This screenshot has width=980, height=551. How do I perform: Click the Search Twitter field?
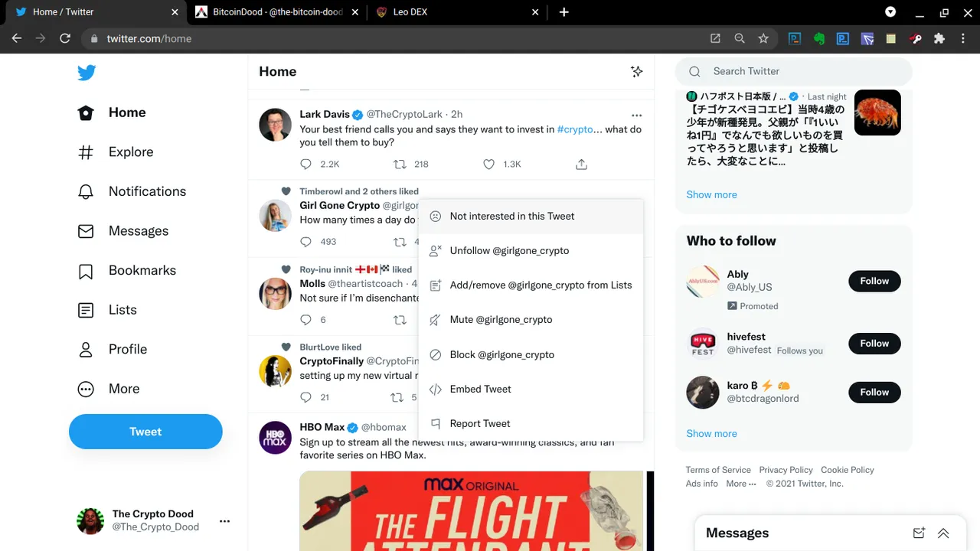pyautogui.click(x=793, y=71)
